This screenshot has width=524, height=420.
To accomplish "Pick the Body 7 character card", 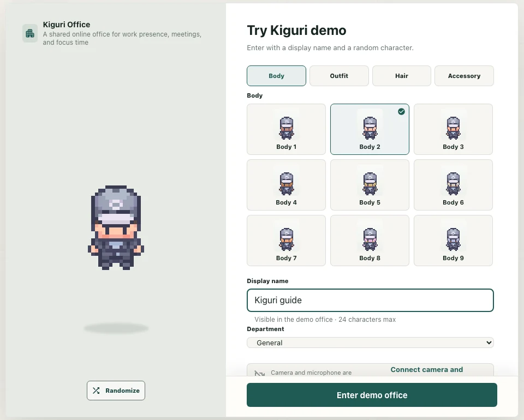I will (x=286, y=241).
